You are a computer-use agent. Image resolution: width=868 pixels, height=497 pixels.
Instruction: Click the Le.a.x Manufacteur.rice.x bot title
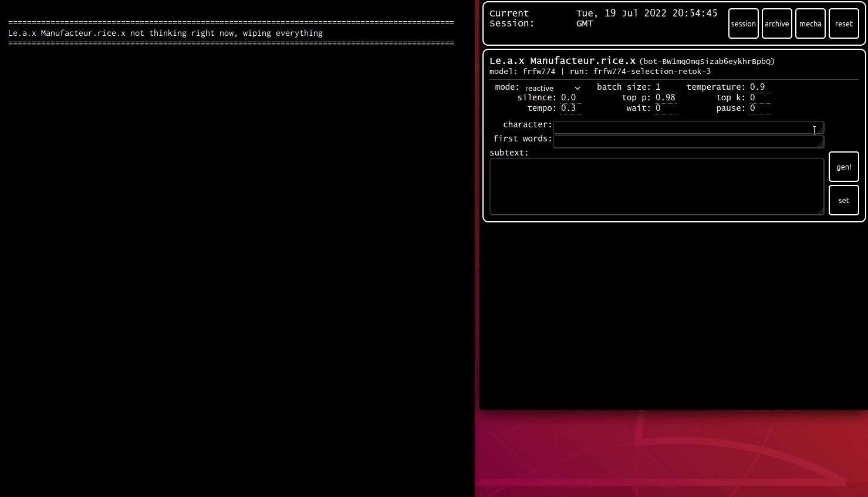coord(562,60)
